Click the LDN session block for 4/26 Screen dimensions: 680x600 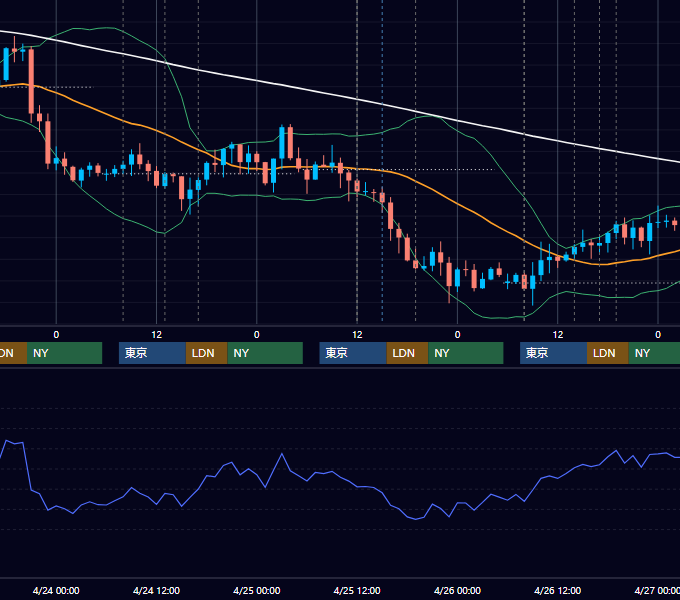coord(608,353)
